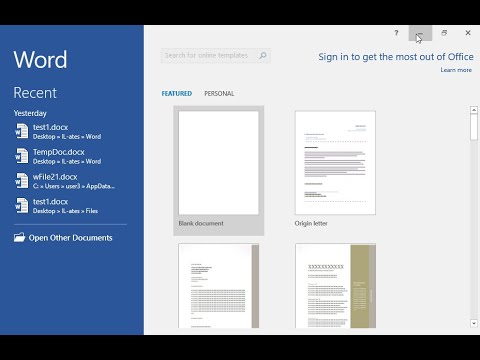Viewport: 480px width, 360px height.
Task: Switch to the PERSONAL templates tab
Action: 219,94
